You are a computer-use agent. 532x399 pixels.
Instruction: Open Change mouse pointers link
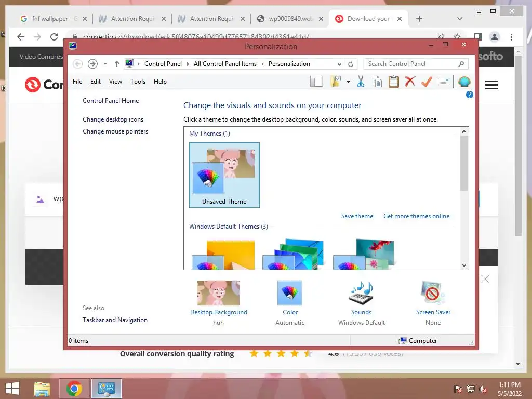point(115,131)
